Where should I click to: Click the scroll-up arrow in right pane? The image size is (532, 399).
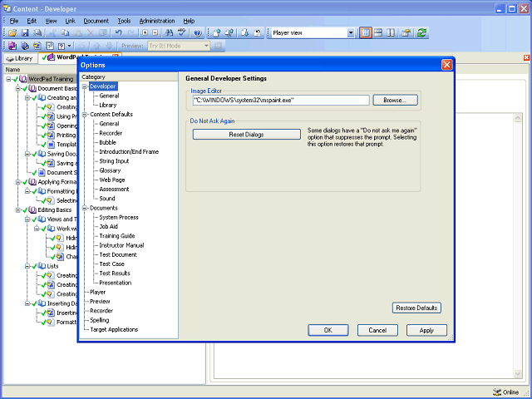click(x=518, y=118)
